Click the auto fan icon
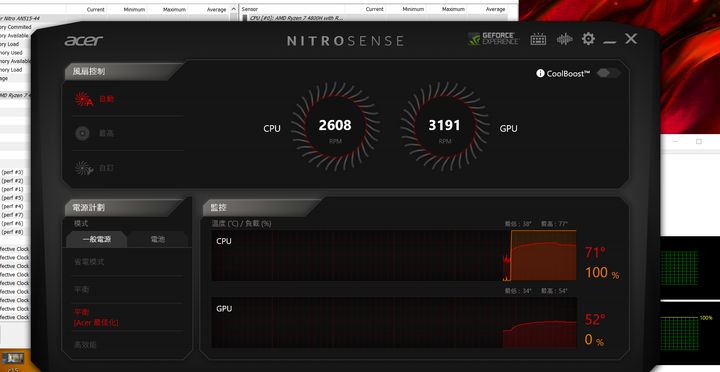The width and height of the screenshot is (720, 372). [84, 99]
